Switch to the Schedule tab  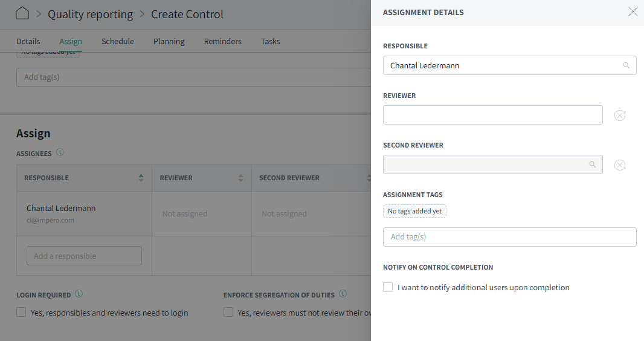tap(118, 42)
